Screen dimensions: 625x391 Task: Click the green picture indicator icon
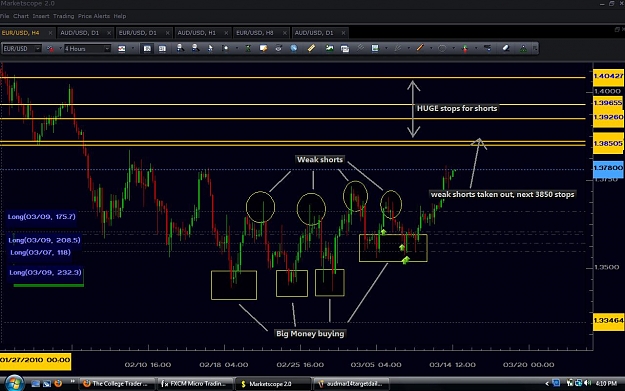pyautogui.click(x=329, y=48)
